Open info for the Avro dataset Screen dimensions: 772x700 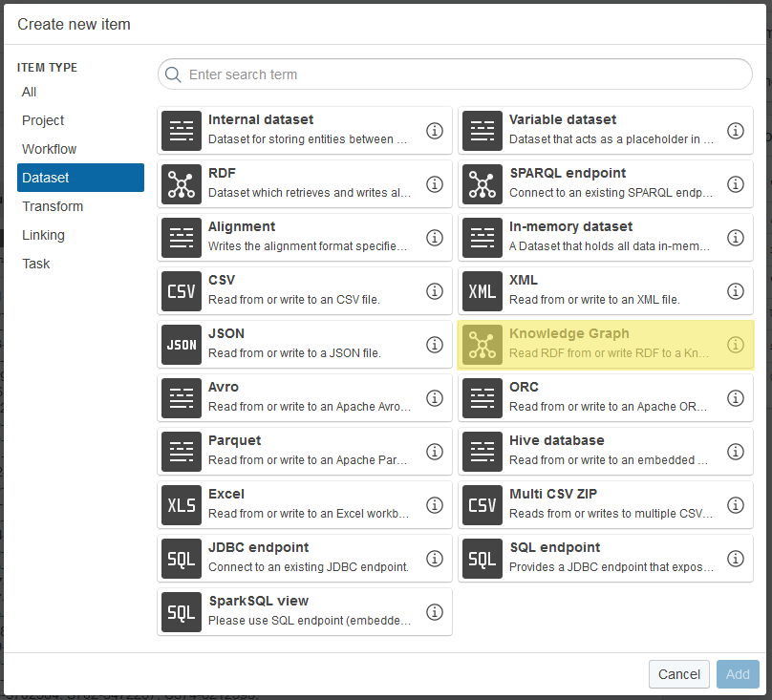click(x=435, y=398)
